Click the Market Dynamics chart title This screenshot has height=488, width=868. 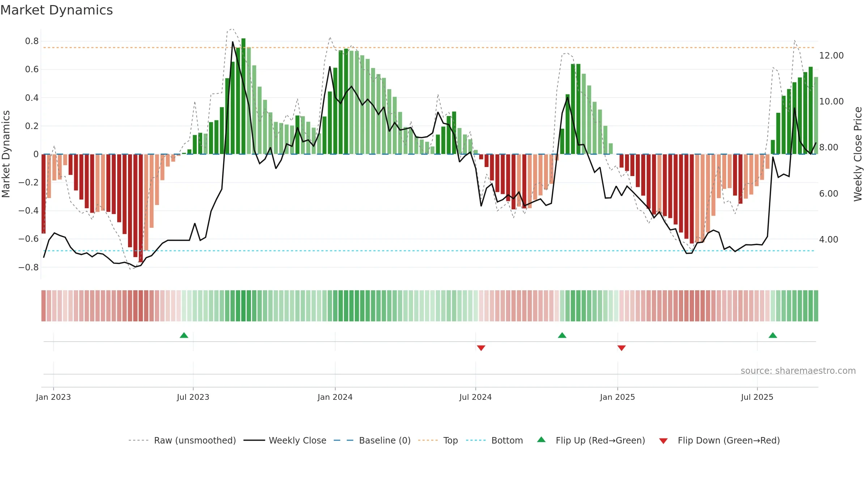[56, 10]
